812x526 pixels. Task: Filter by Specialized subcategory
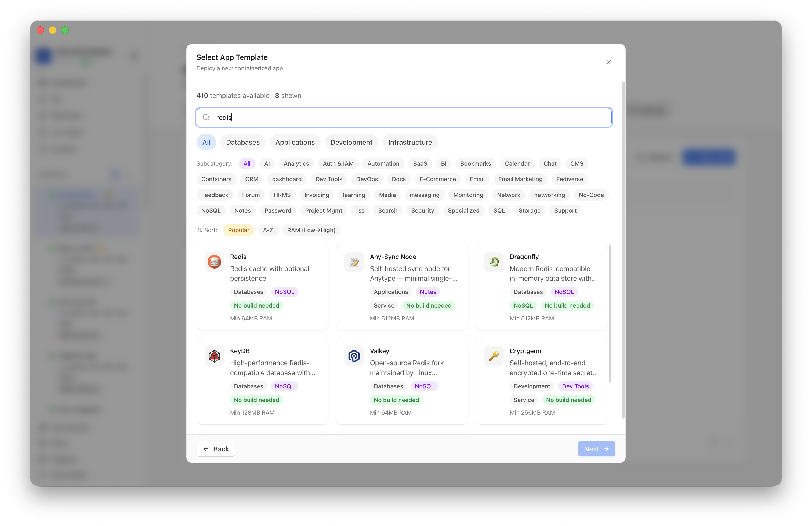463,210
